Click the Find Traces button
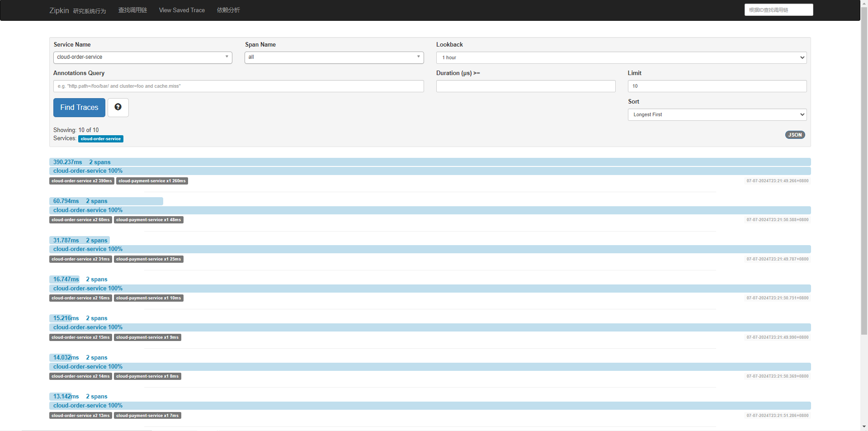The height and width of the screenshot is (431, 868). click(x=79, y=108)
